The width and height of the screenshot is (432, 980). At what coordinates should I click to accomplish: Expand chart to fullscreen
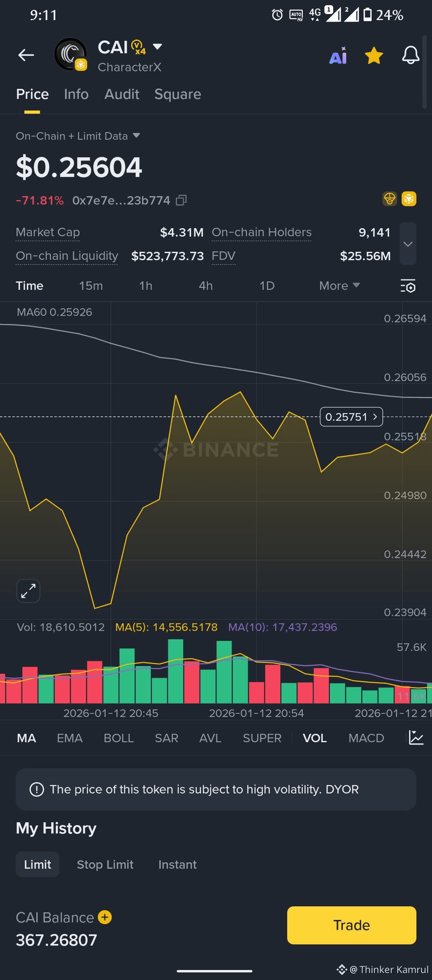[28, 591]
